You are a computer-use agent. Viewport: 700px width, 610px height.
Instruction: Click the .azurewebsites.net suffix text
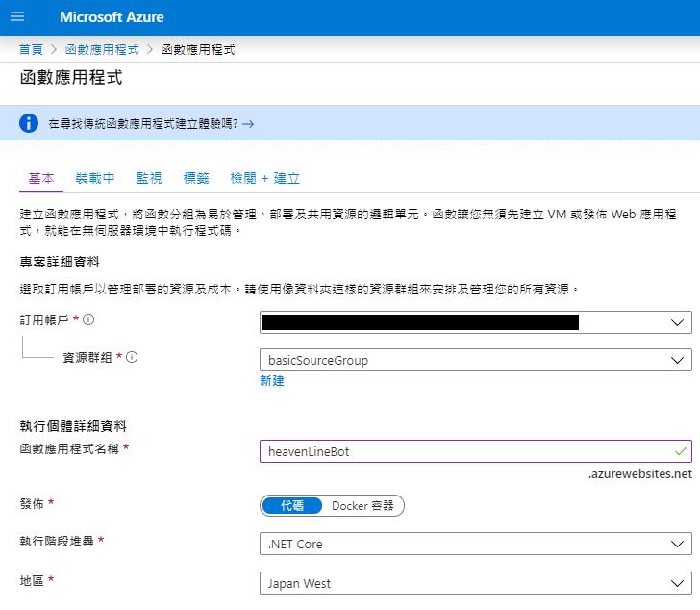[x=639, y=473]
